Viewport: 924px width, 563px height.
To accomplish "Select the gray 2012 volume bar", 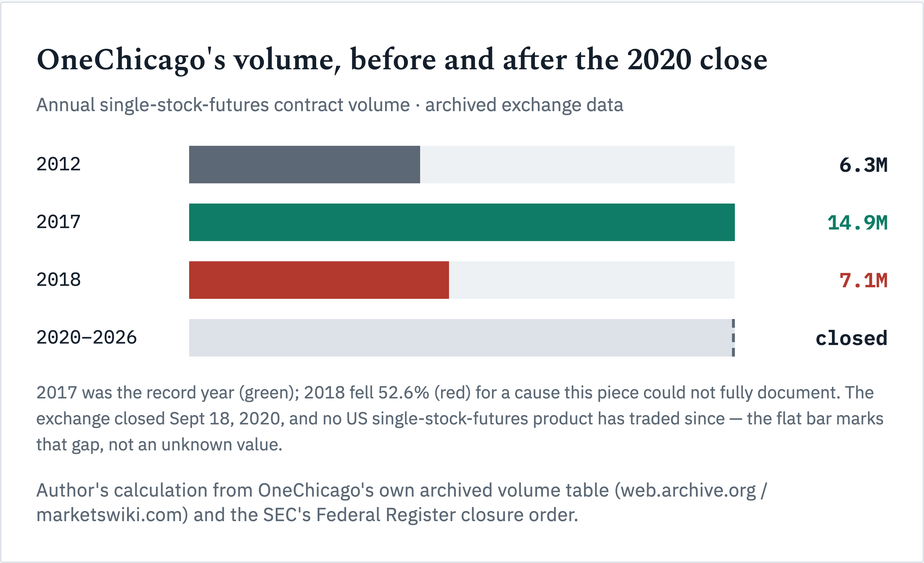I will [304, 165].
